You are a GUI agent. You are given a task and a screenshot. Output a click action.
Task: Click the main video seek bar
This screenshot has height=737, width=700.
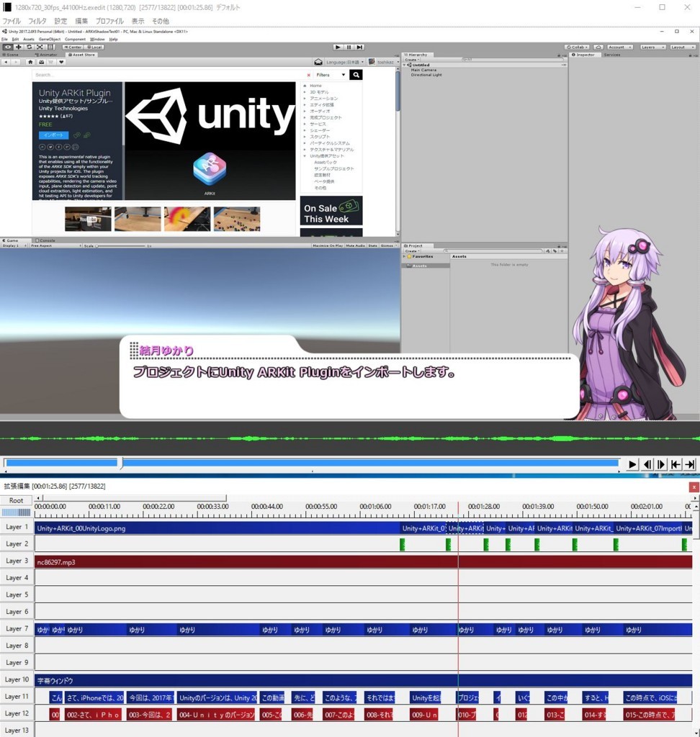pos(311,463)
